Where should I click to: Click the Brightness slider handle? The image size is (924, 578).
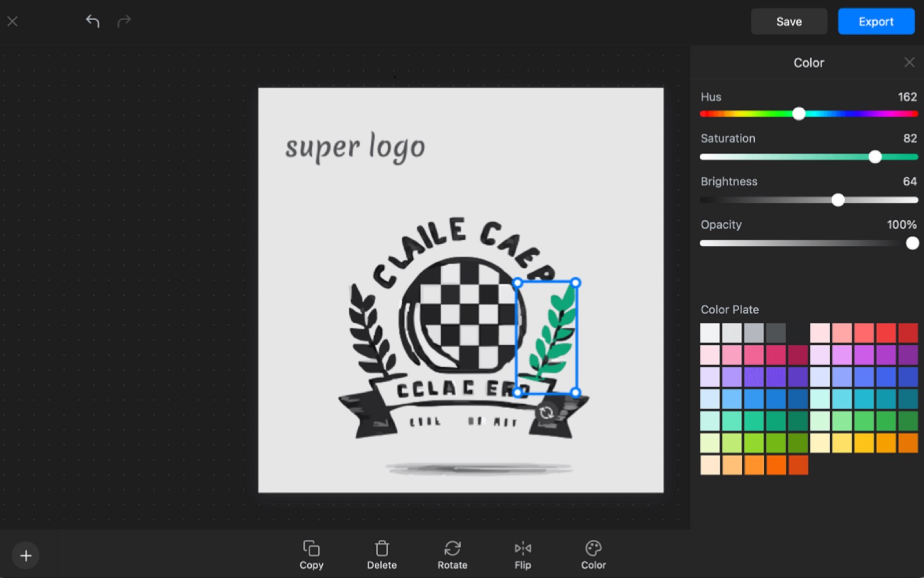pyautogui.click(x=838, y=200)
